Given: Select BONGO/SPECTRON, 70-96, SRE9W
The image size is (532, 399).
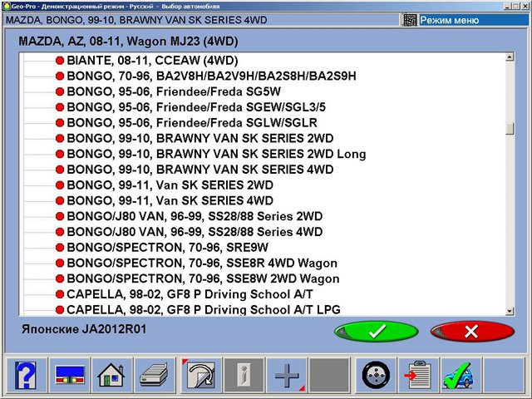Looking at the screenshot, I should click(x=168, y=248).
